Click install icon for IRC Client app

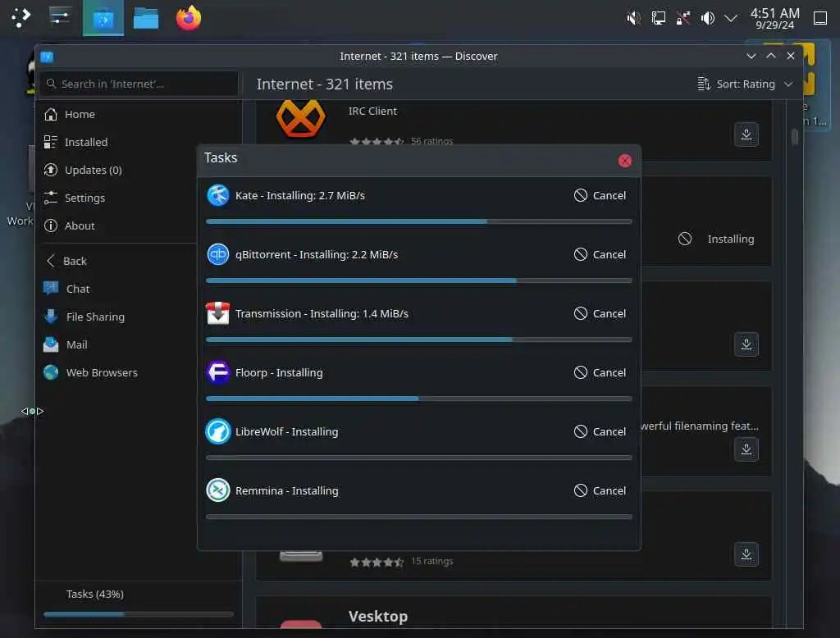coord(746,134)
